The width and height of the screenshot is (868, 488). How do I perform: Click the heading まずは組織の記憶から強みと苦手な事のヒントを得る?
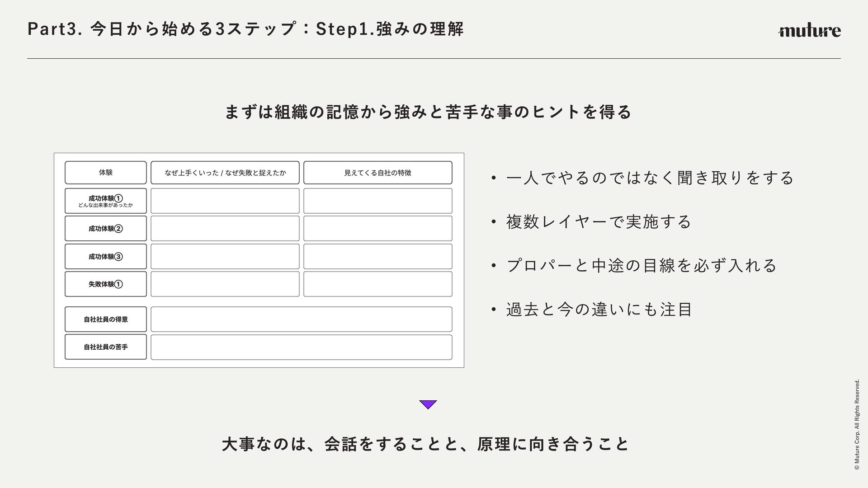click(x=428, y=112)
